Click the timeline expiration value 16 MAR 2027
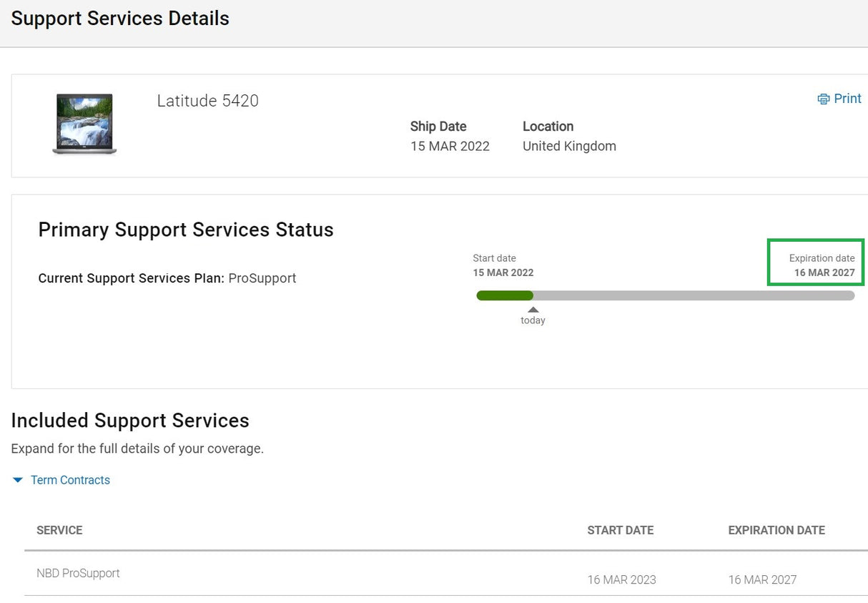The height and width of the screenshot is (603, 868). point(824,273)
